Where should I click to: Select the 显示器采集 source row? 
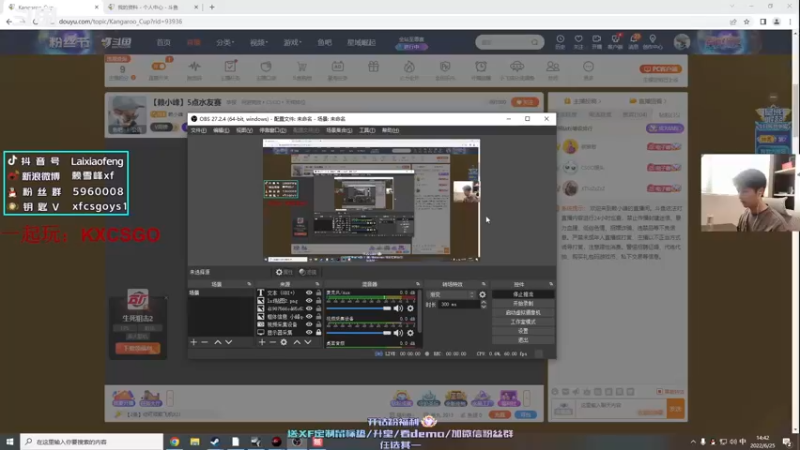[289, 333]
